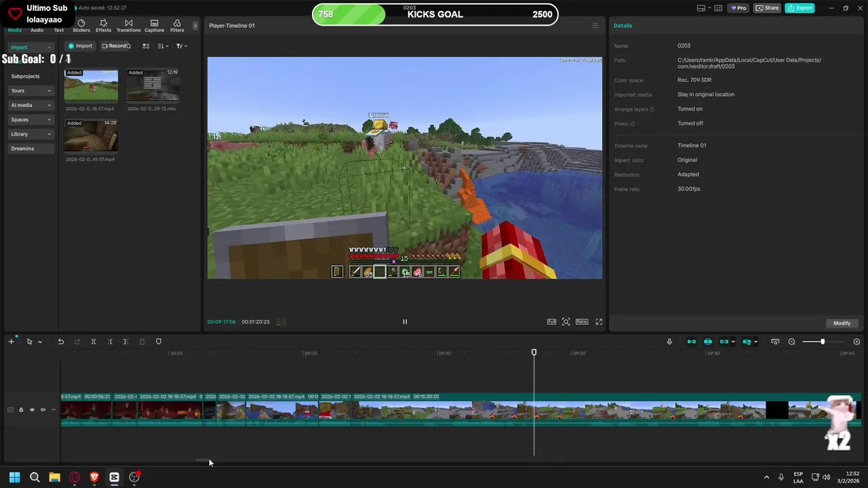The image size is (868, 488).
Task: Open Windows Start menu
Action: click(x=14, y=477)
